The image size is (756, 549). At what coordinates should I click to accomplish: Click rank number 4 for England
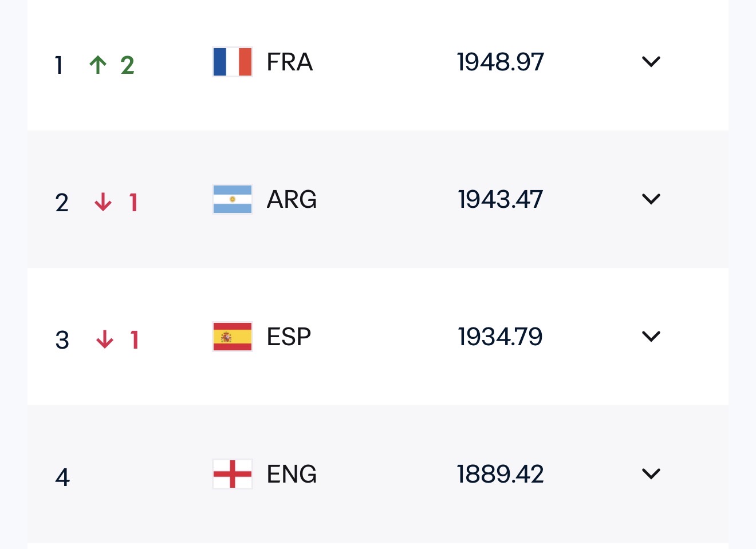[62, 477]
